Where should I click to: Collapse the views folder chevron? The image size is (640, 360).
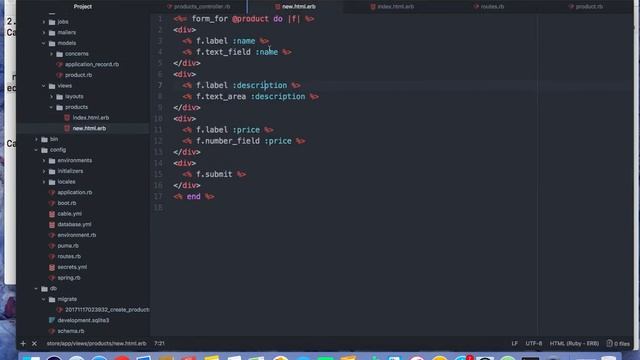tap(44, 86)
